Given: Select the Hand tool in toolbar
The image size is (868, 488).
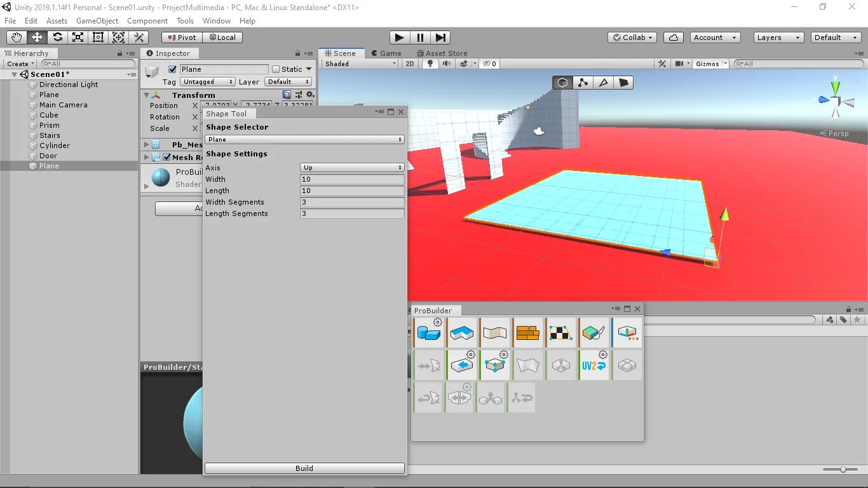Looking at the screenshot, I should [x=17, y=37].
